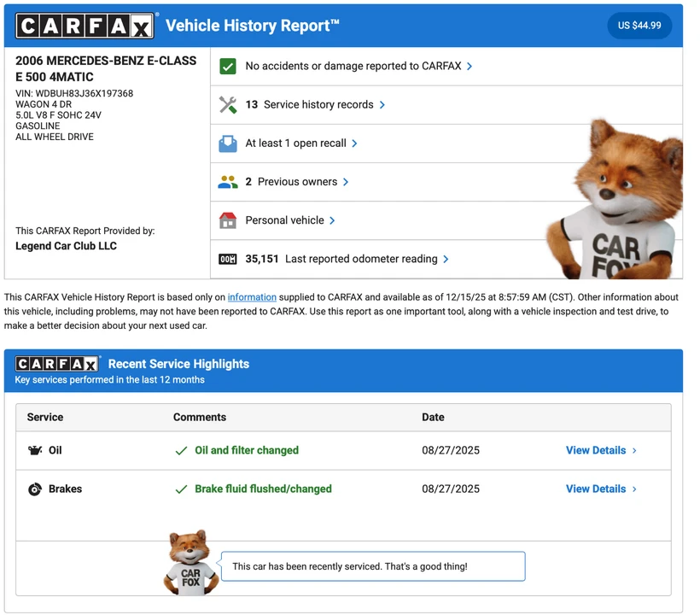Click chevron after Brakes View Details
The height and width of the screenshot is (615, 700).
tap(634, 489)
